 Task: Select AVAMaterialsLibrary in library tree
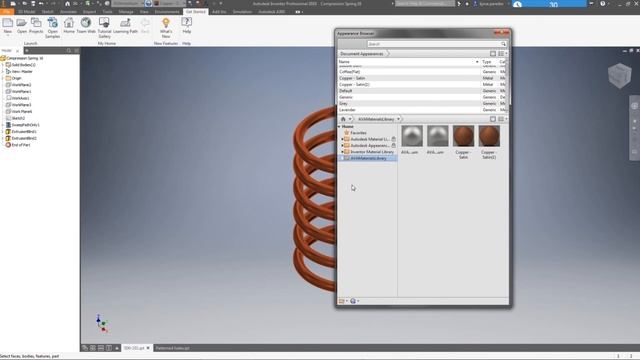pyautogui.click(x=368, y=158)
